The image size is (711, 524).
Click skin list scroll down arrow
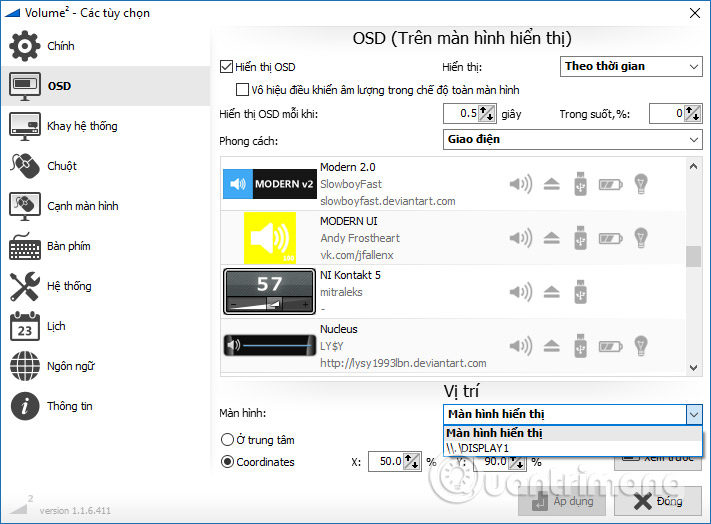[693, 368]
